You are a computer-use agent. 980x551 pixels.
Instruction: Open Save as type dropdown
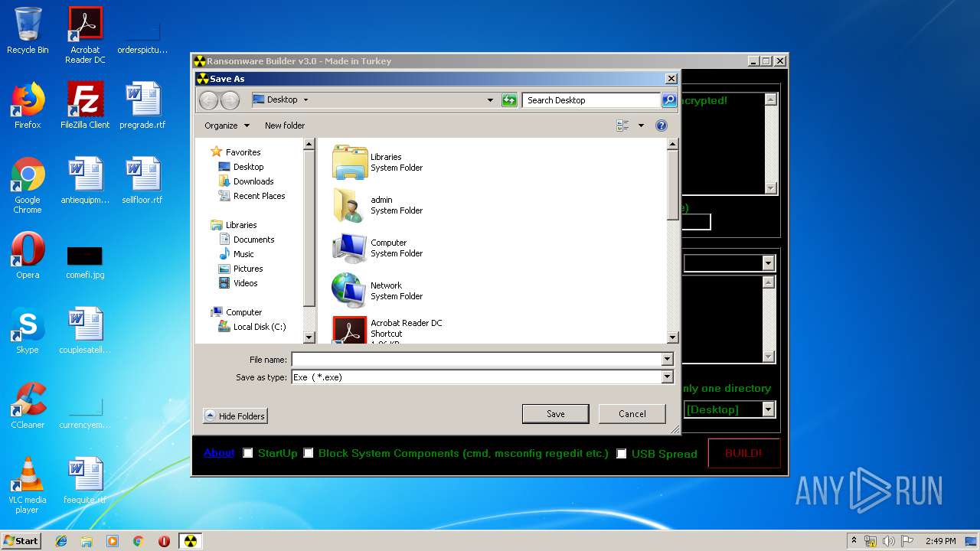coord(667,377)
